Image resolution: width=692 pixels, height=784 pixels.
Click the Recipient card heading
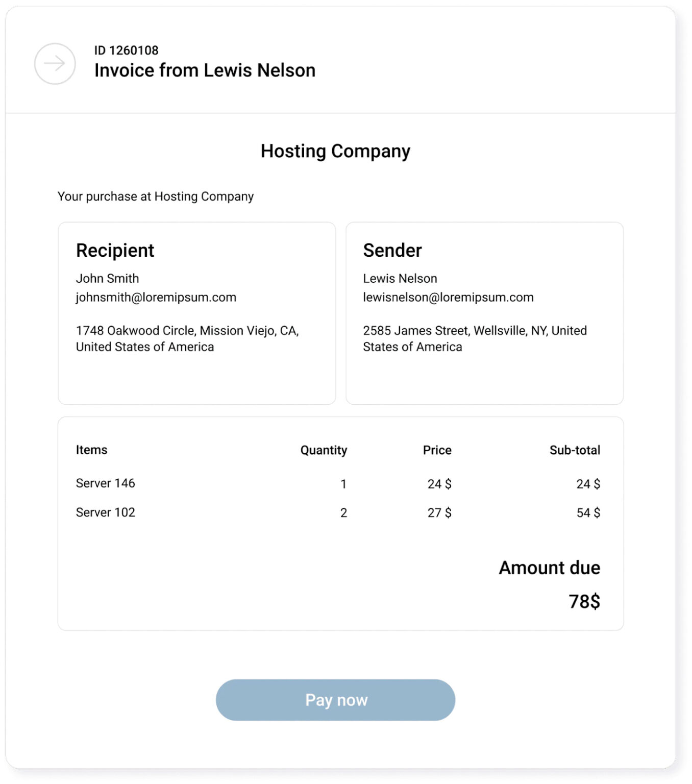pyautogui.click(x=115, y=251)
